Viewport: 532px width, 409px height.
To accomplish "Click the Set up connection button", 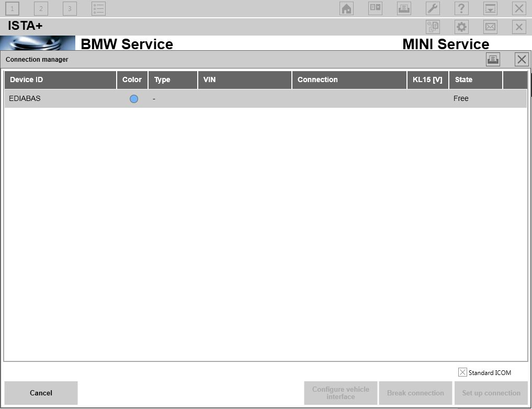I will click(491, 393).
